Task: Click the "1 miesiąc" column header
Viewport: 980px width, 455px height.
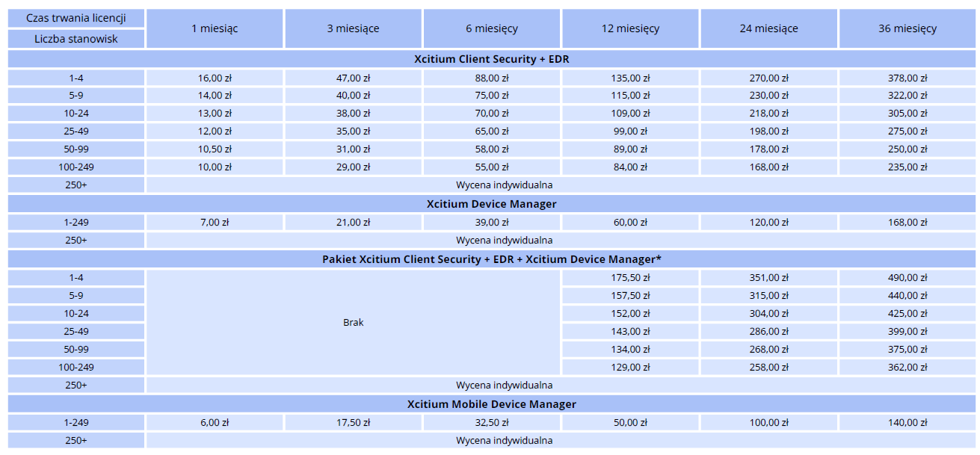Action: [215, 28]
